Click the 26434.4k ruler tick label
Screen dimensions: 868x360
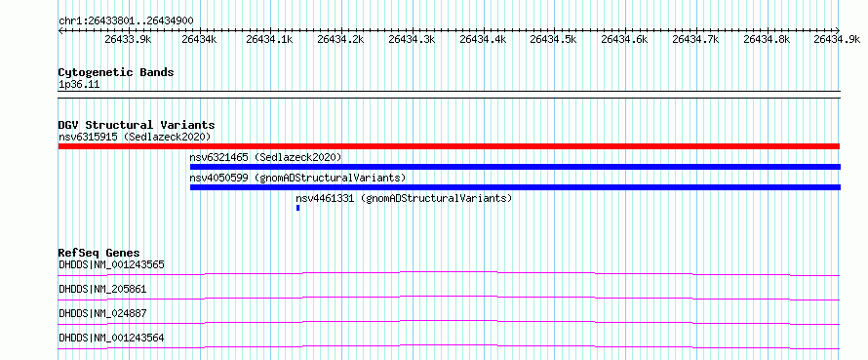tap(484, 39)
